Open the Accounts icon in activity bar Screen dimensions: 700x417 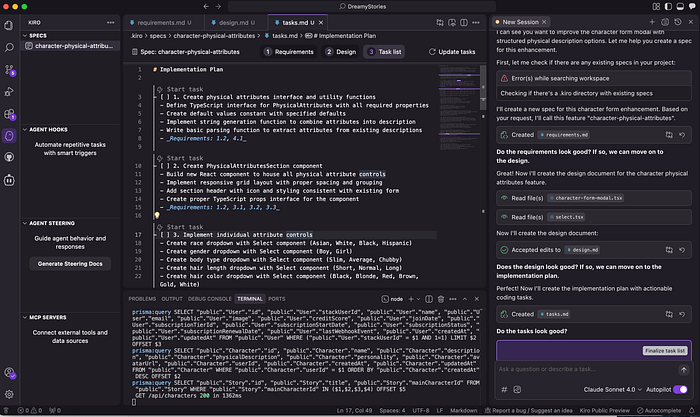9,372
